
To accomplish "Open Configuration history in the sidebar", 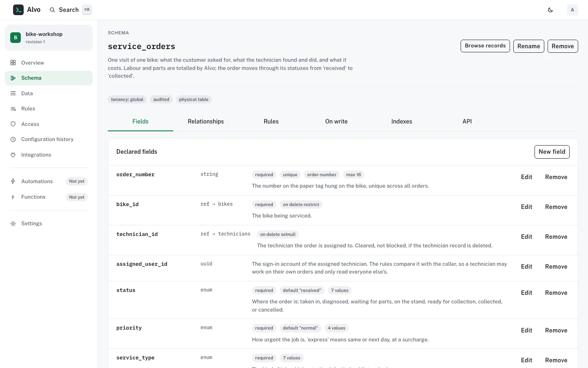I will (x=49, y=139).
